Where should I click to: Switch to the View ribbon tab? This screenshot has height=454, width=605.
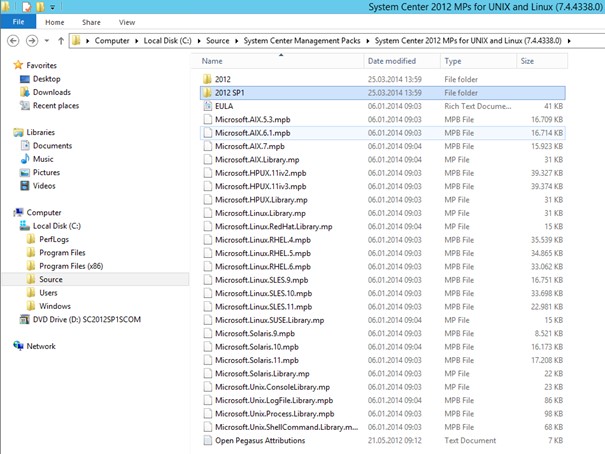pyautogui.click(x=127, y=22)
